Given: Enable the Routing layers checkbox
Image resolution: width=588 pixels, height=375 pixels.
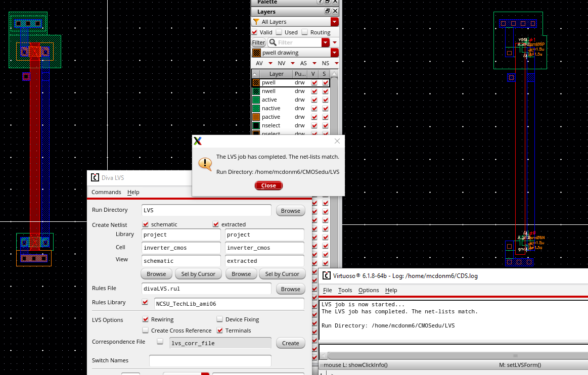Looking at the screenshot, I should click(x=305, y=32).
